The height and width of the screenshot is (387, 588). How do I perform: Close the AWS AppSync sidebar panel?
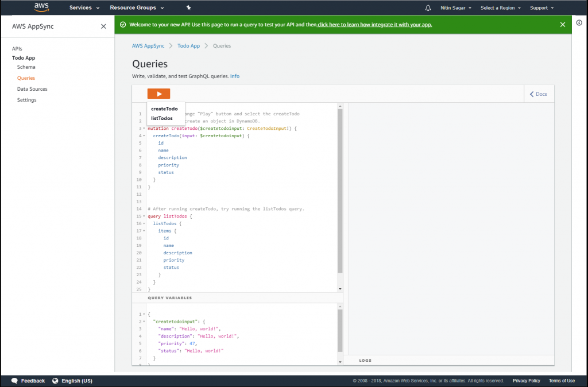coord(103,26)
